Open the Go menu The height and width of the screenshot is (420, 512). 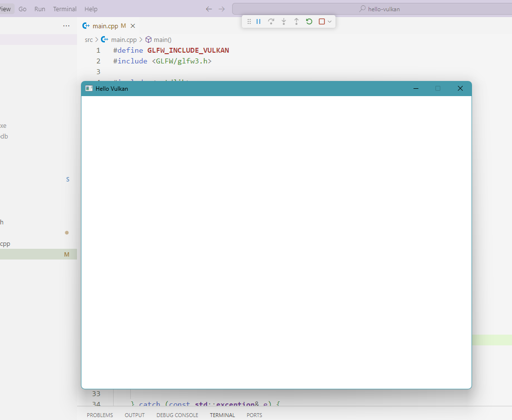pyautogui.click(x=22, y=9)
